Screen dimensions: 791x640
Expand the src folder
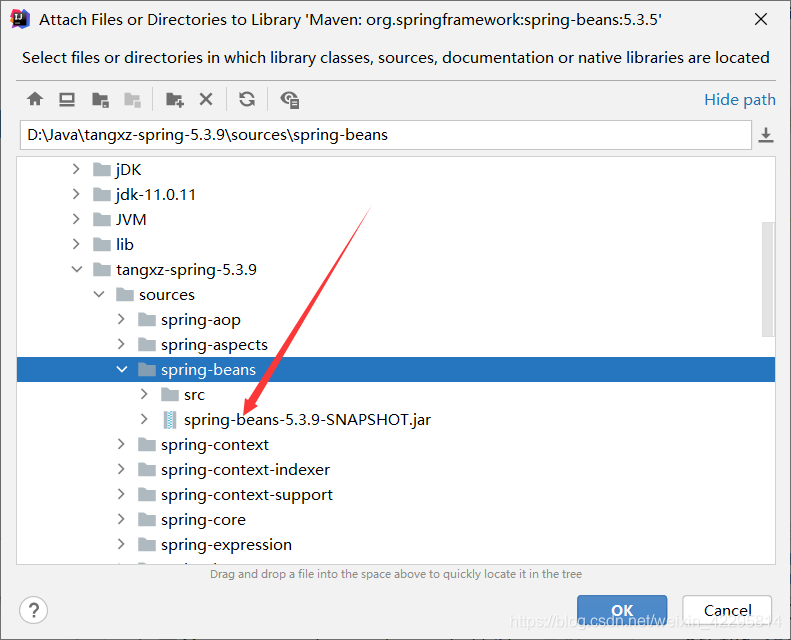tap(144, 394)
